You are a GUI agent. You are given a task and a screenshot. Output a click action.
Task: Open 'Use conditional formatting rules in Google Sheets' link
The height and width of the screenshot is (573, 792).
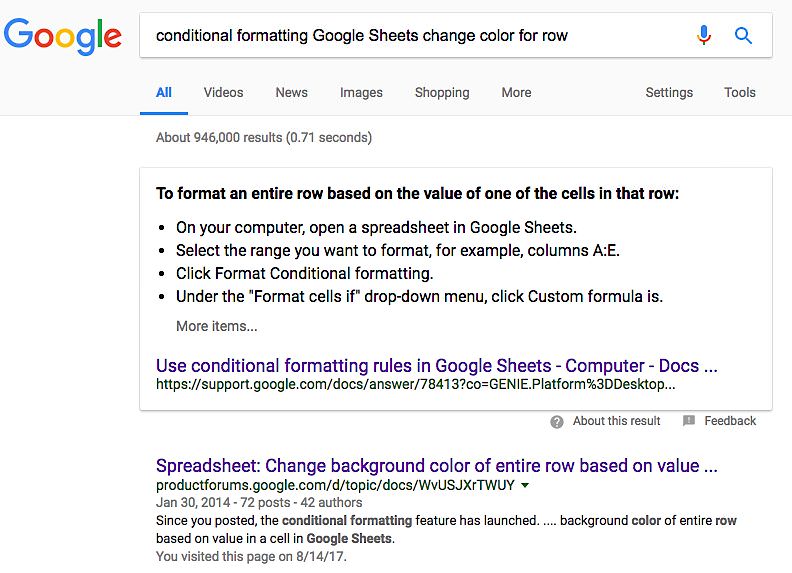click(x=436, y=365)
